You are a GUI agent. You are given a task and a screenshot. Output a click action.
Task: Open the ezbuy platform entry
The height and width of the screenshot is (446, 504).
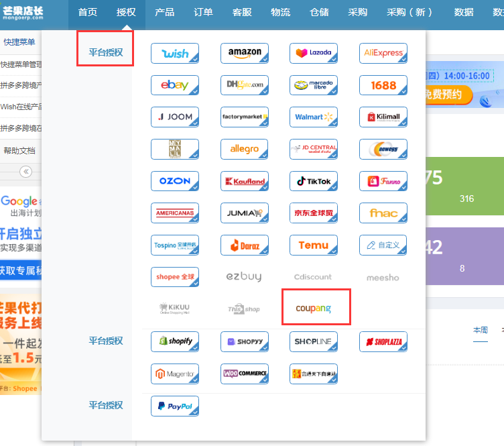tap(244, 276)
